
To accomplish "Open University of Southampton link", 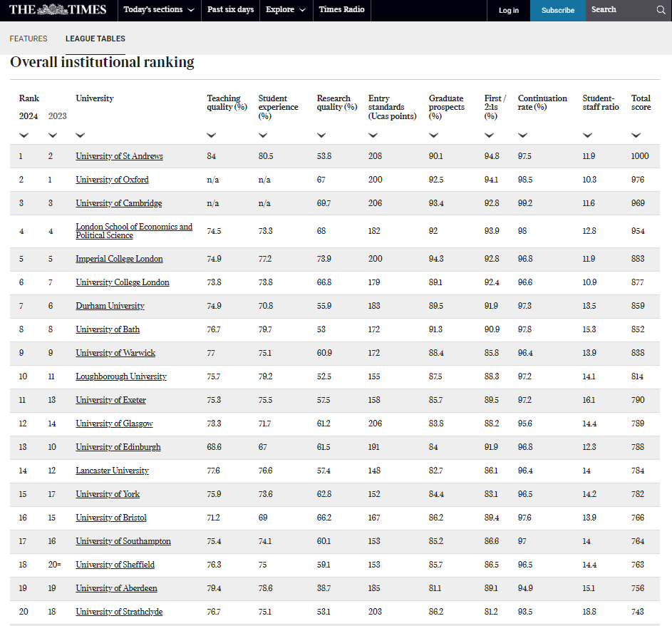I will [123, 541].
